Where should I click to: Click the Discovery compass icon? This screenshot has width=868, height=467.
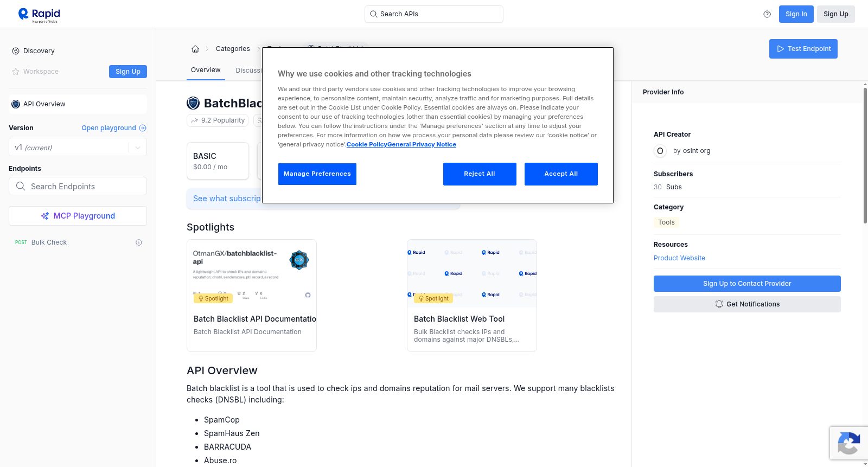[x=16, y=51]
